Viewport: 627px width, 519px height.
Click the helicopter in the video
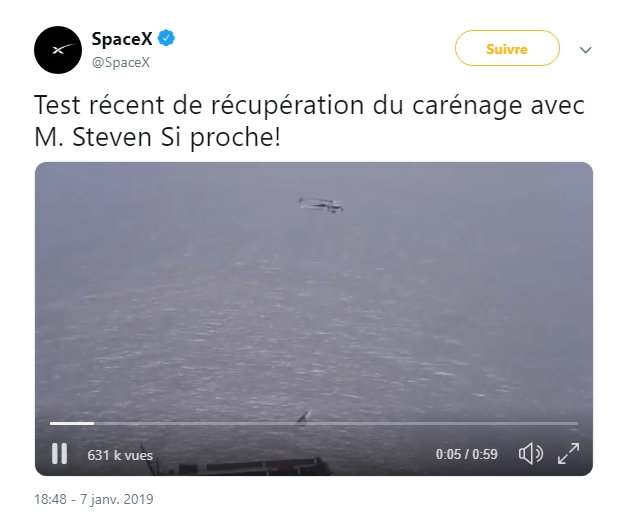(321, 205)
